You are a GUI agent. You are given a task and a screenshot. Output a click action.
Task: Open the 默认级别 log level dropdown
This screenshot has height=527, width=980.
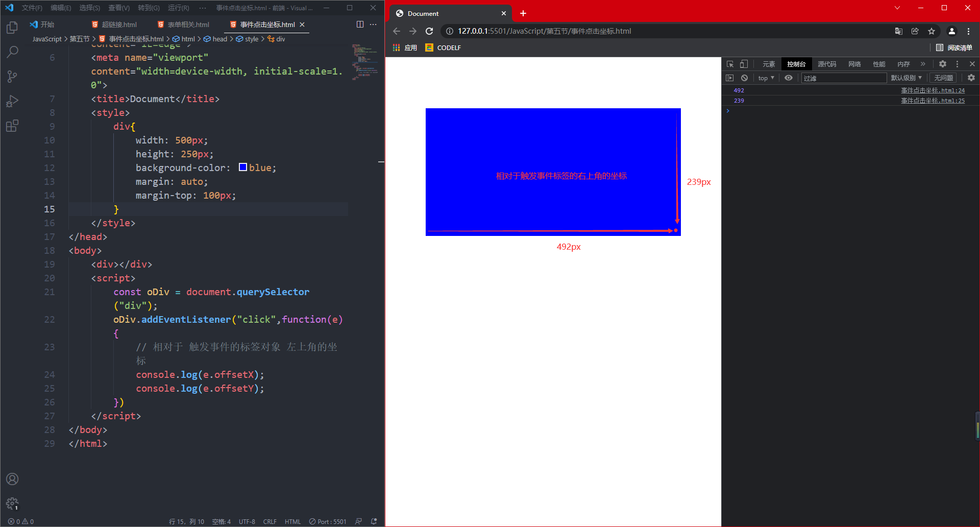coord(906,78)
